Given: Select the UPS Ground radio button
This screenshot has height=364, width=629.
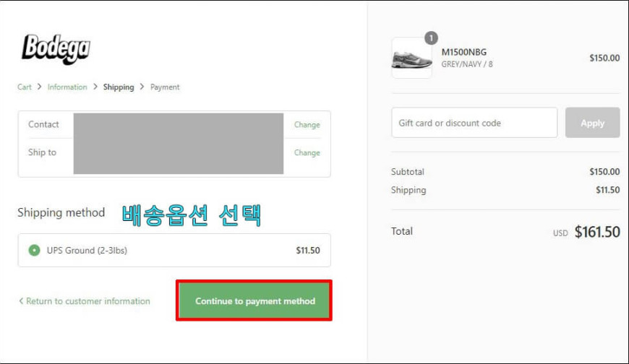Looking at the screenshot, I should click(34, 250).
